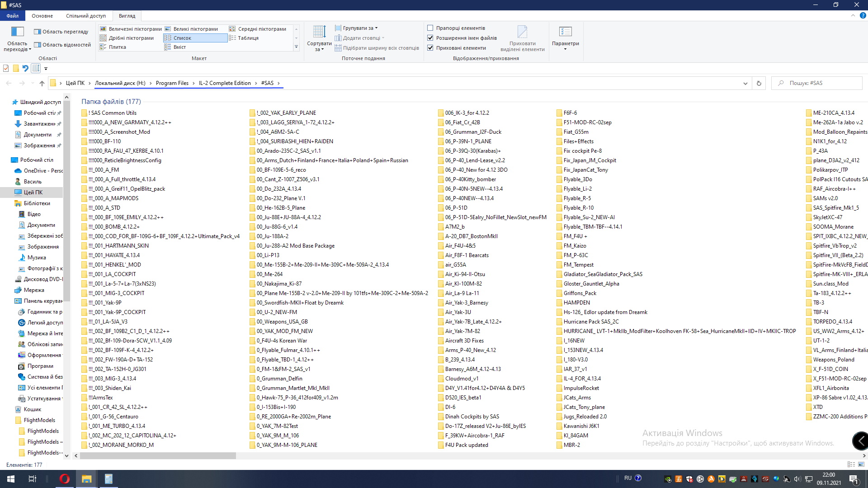Click the Up one level arrow
The width and height of the screenshot is (868, 488).
click(x=42, y=83)
